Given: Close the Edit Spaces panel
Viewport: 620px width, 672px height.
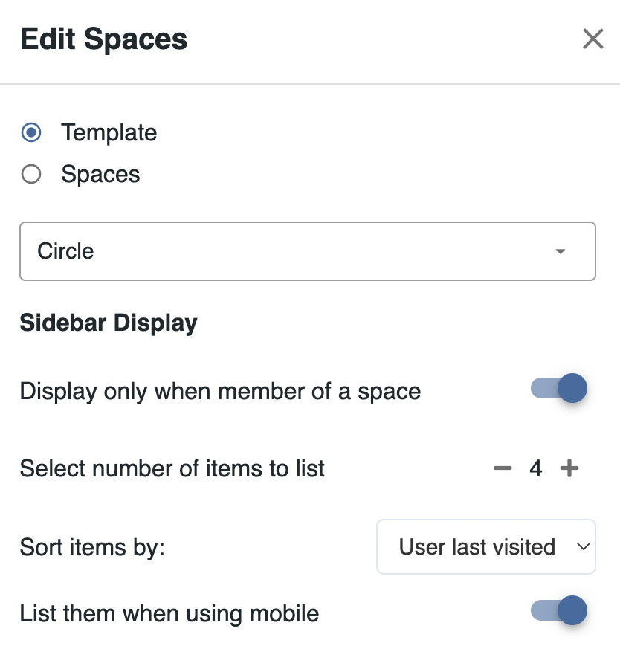Looking at the screenshot, I should pyautogui.click(x=592, y=39).
